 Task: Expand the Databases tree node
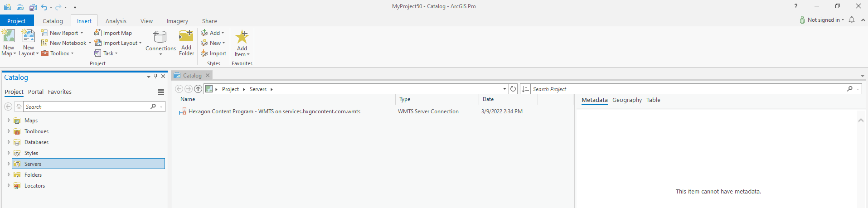point(9,142)
